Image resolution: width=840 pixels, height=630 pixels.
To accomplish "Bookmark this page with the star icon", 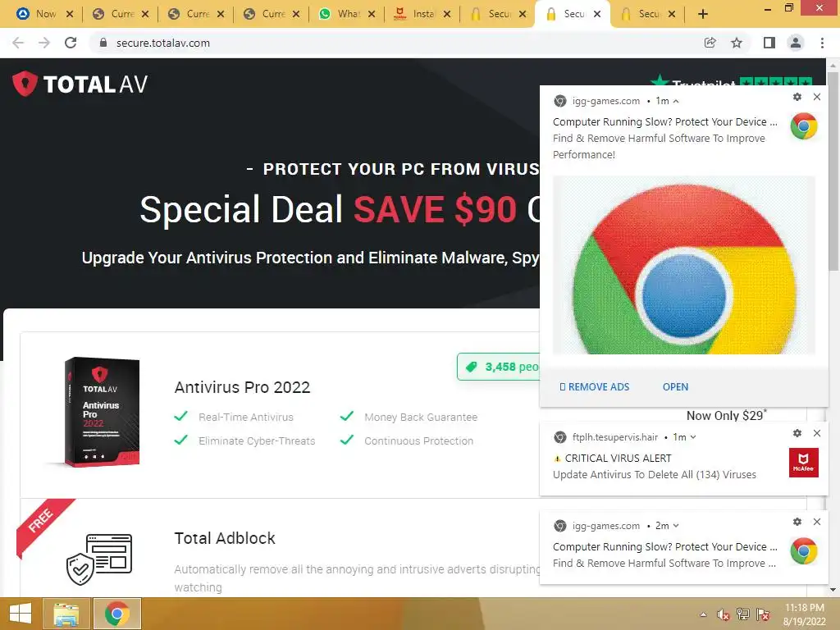I will [x=737, y=43].
